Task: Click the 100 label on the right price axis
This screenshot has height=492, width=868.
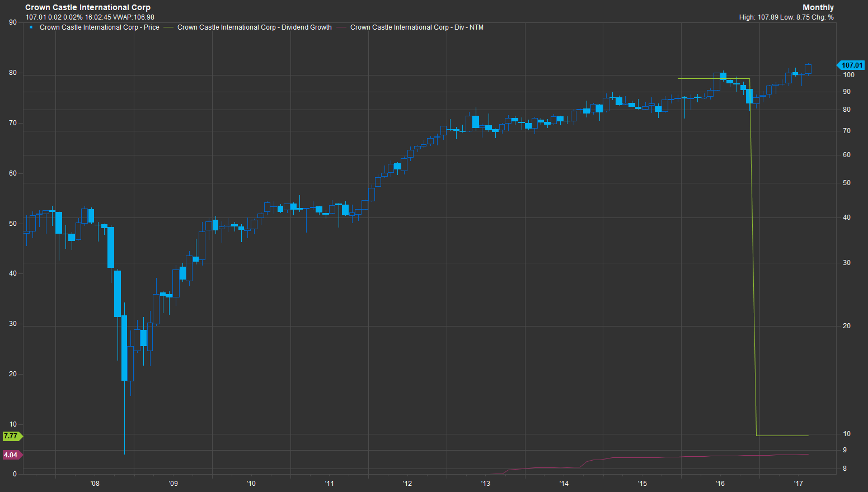Action: [x=848, y=75]
